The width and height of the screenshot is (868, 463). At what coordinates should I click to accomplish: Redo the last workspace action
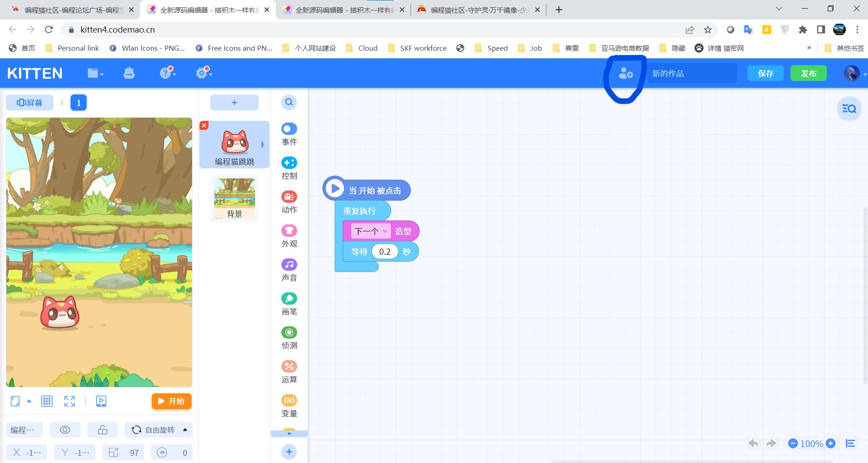(x=771, y=444)
